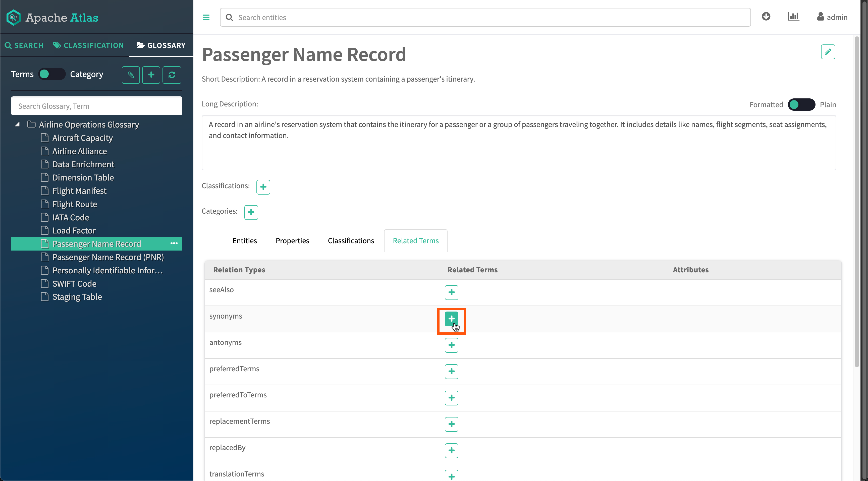Add a seeAlso related term

[451, 292]
